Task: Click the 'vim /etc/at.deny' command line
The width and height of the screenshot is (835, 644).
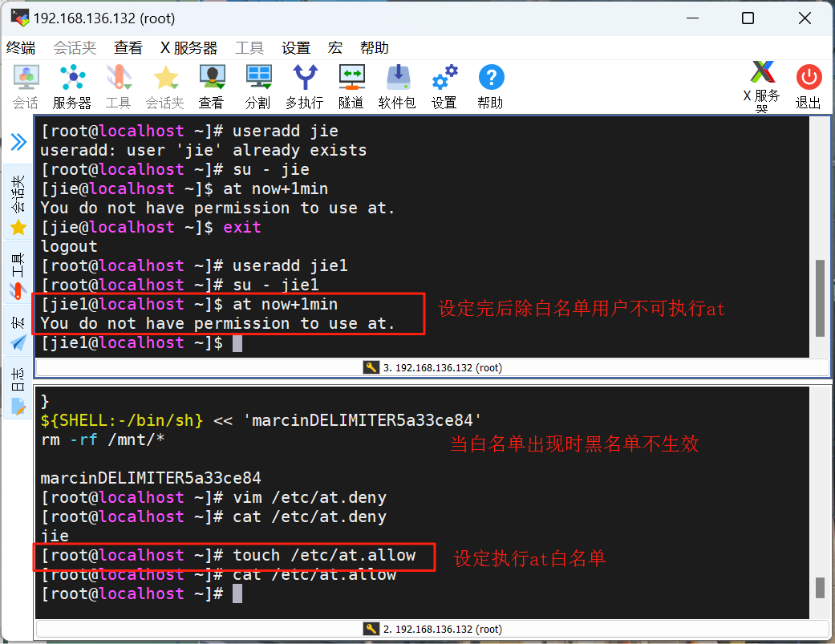Action: tap(213, 497)
